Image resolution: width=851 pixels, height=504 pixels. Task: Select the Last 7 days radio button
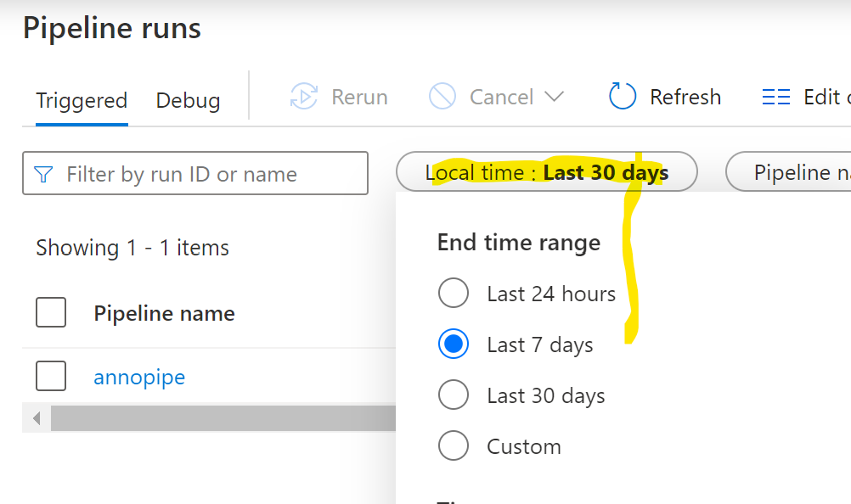tap(454, 344)
